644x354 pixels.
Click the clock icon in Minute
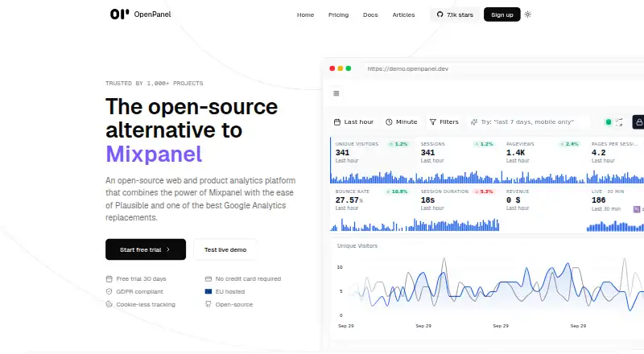[x=389, y=122]
